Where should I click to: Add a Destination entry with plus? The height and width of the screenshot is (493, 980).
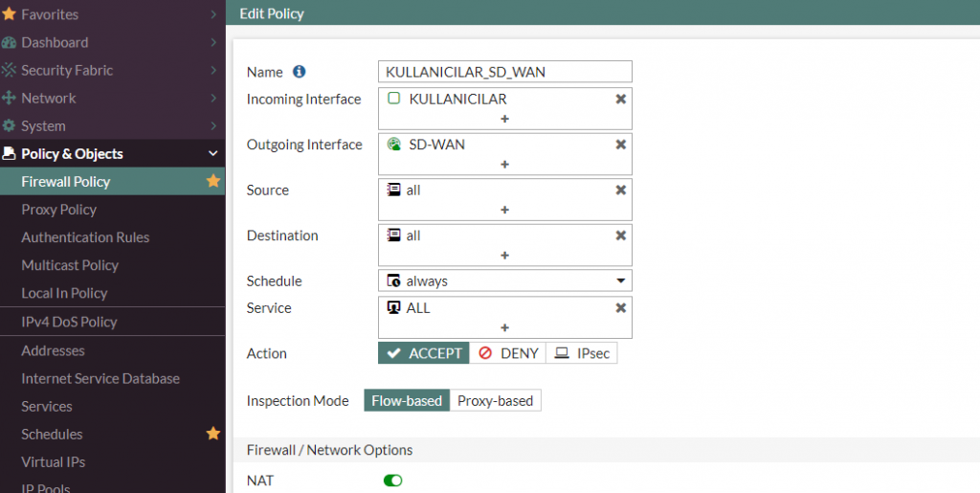[505, 256]
